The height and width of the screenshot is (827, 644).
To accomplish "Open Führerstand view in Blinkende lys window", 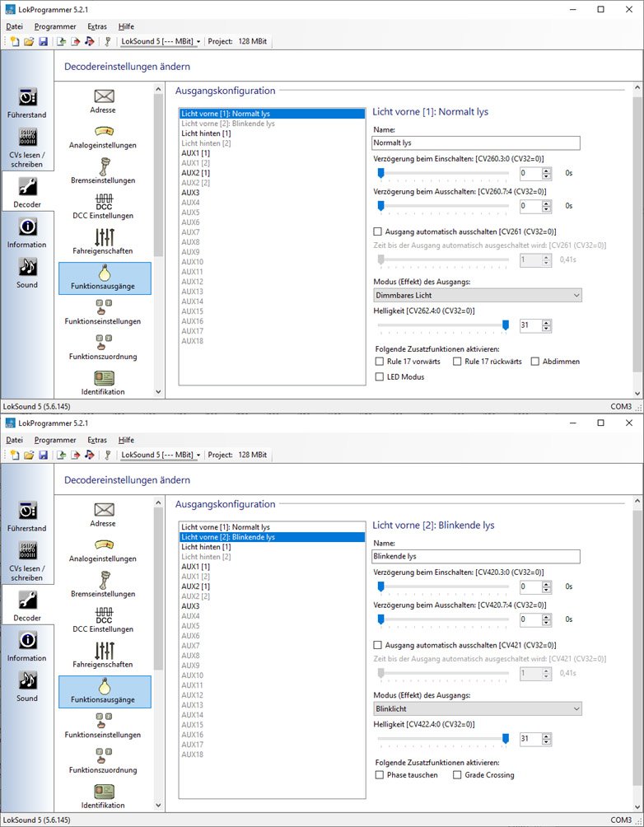I will [x=27, y=517].
